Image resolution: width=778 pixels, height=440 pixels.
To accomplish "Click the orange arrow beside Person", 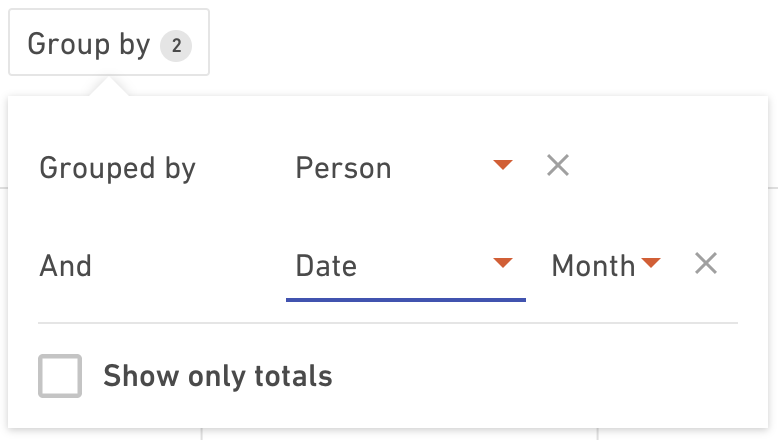I will [503, 165].
